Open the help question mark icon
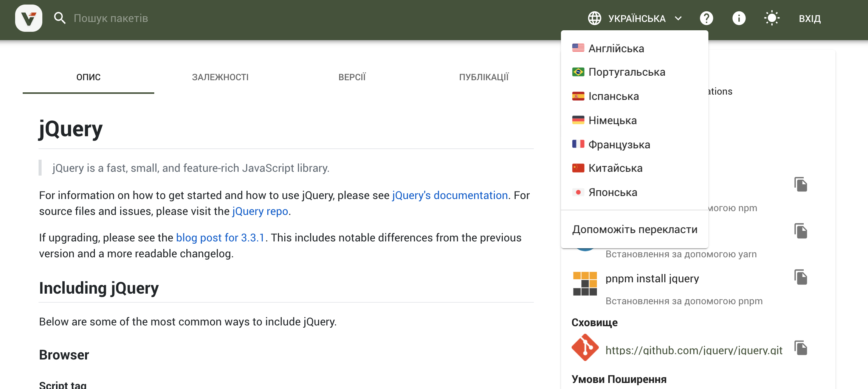868x389 pixels. coord(707,18)
